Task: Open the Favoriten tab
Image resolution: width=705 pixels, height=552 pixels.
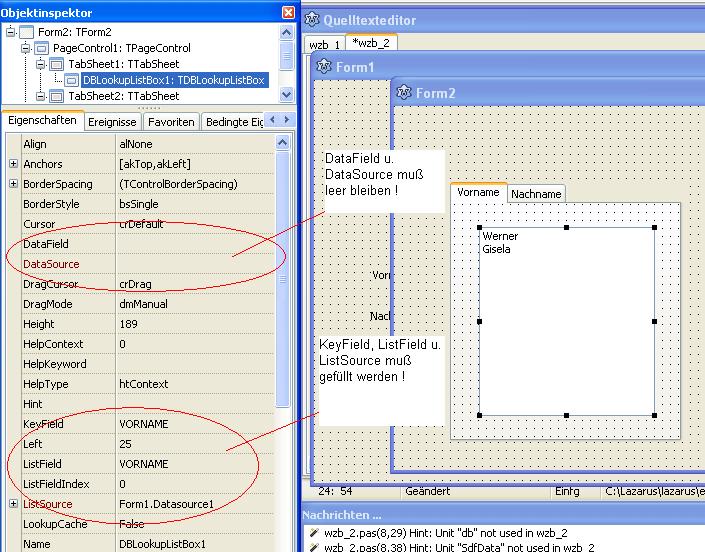Action: 171,121
